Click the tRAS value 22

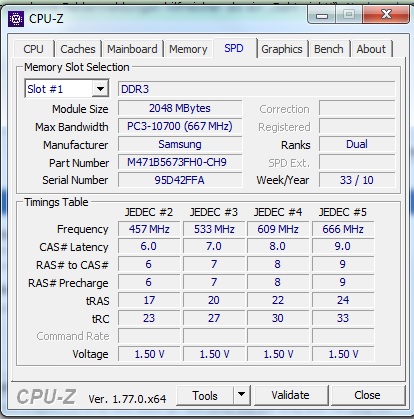coord(278,300)
